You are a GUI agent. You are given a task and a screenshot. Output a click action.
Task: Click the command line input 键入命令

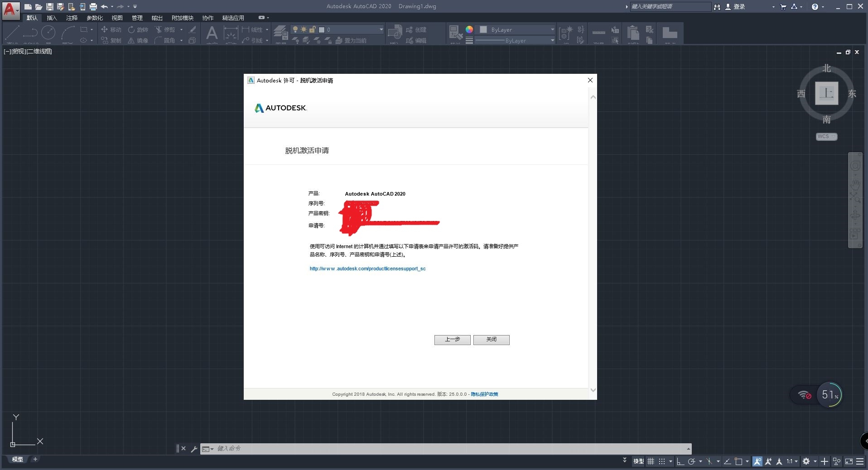(x=450, y=449)
